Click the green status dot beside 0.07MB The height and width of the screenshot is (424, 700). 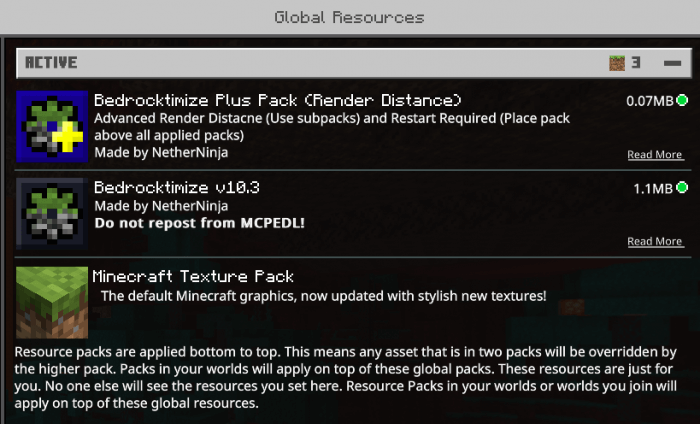[x=682, y=100]
